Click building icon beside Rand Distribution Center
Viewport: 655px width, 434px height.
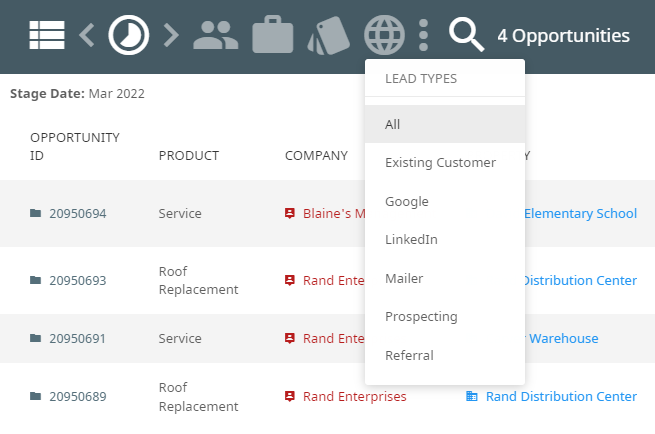click(x=472, y=396)
